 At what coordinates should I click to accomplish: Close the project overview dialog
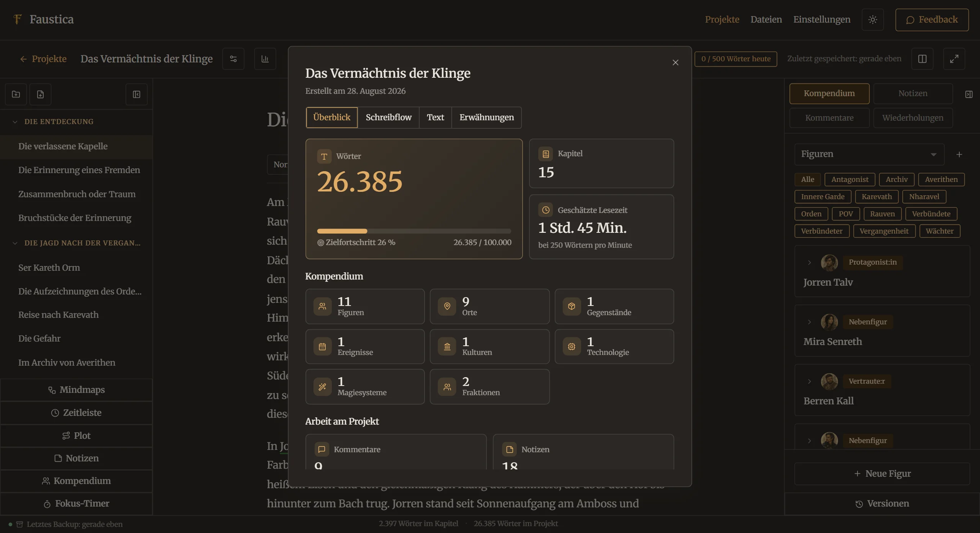pyautogui.click(x=675, y=62)
